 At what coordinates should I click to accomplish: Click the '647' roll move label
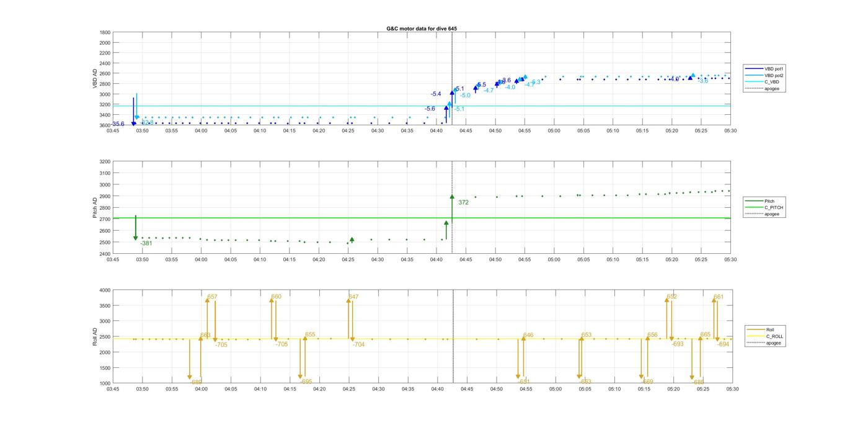click(x=353, y=297)
